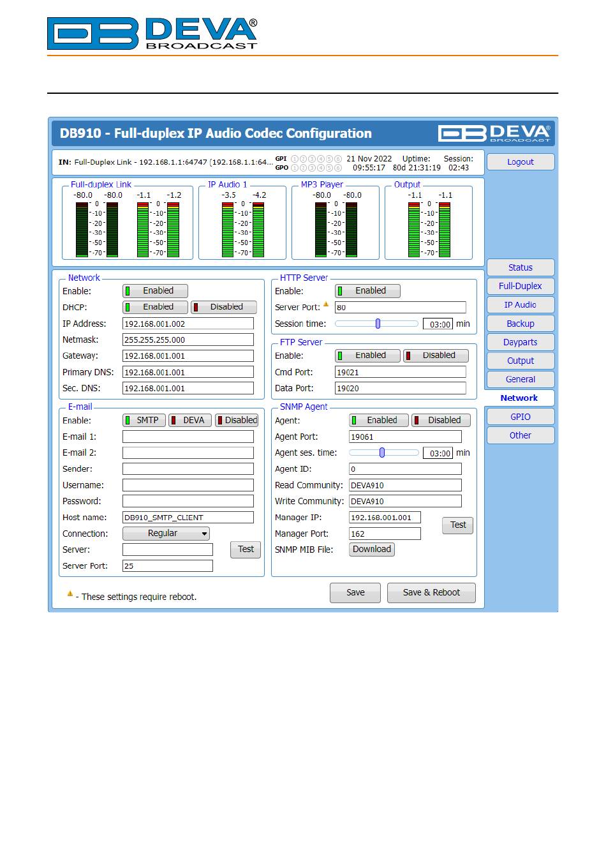Click the Host name field
The width and height of the screenshot is (606, 868).
tap(188, 517)
